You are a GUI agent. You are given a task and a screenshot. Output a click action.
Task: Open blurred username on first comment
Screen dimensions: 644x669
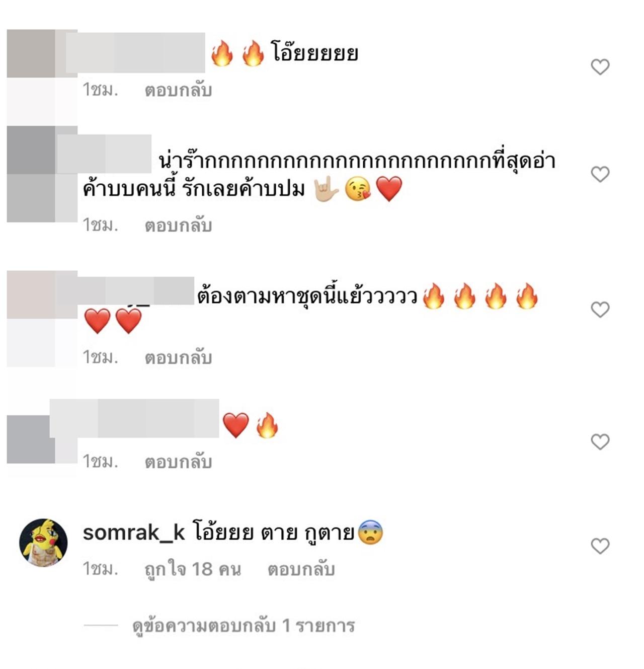136,53
